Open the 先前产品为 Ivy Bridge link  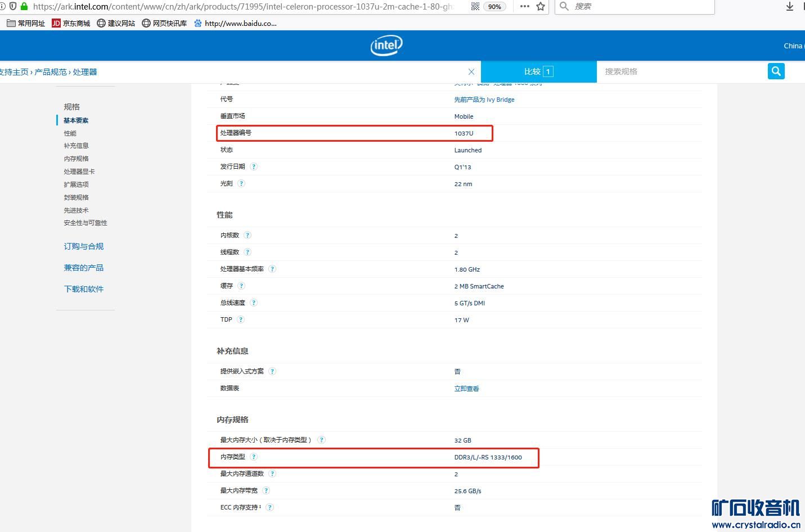click(x=484, y=100)
